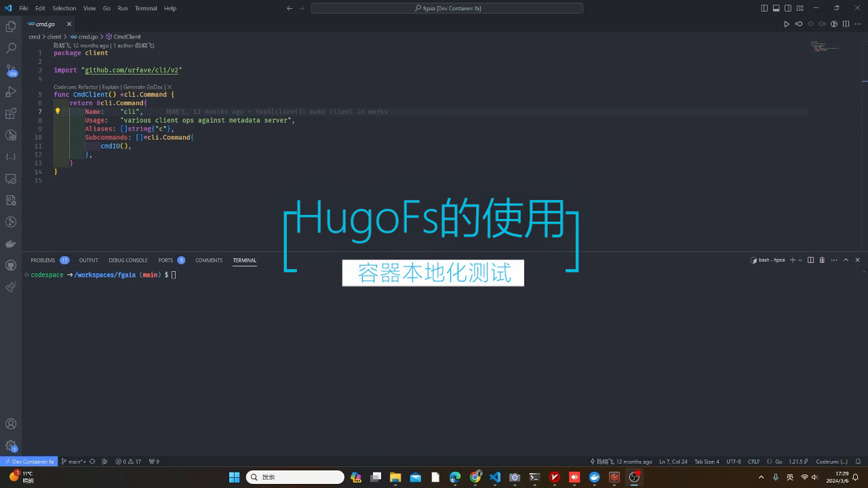
Task: Switch to the PORTS panel tab
Action: 172,260
